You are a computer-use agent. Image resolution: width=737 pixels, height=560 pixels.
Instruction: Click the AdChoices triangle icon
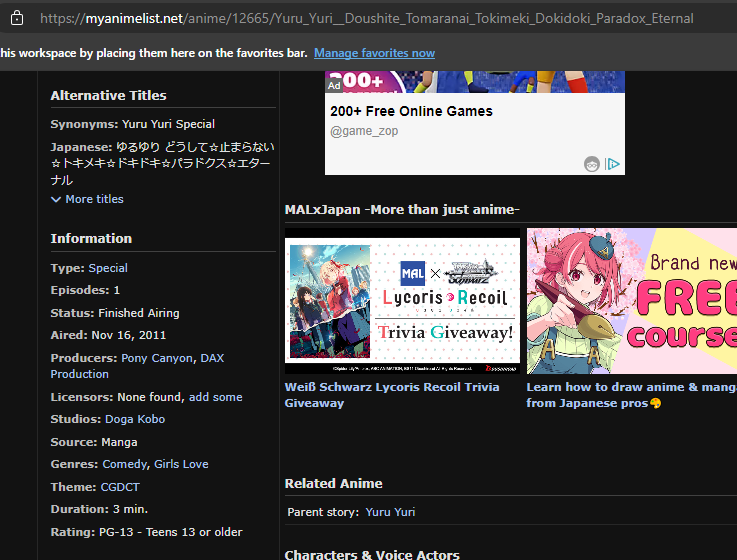click(x=612, y=164)
